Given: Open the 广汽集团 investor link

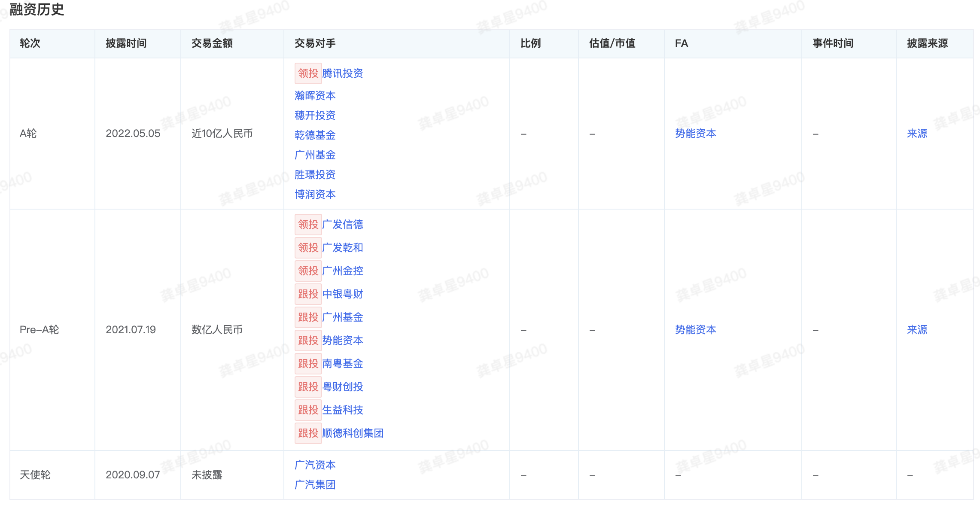Looking at the screenshot, I should coord(315,484).
